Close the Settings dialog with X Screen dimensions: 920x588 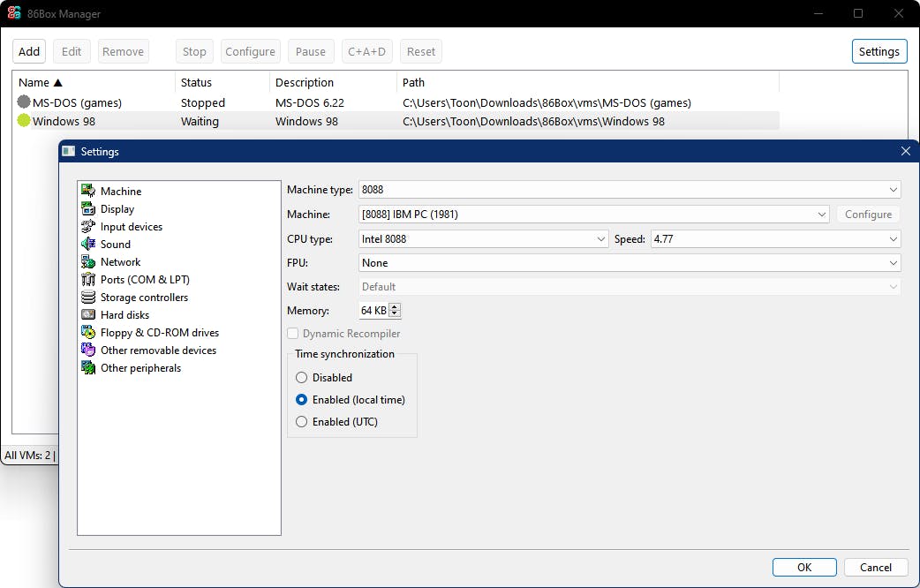point(905,151)
